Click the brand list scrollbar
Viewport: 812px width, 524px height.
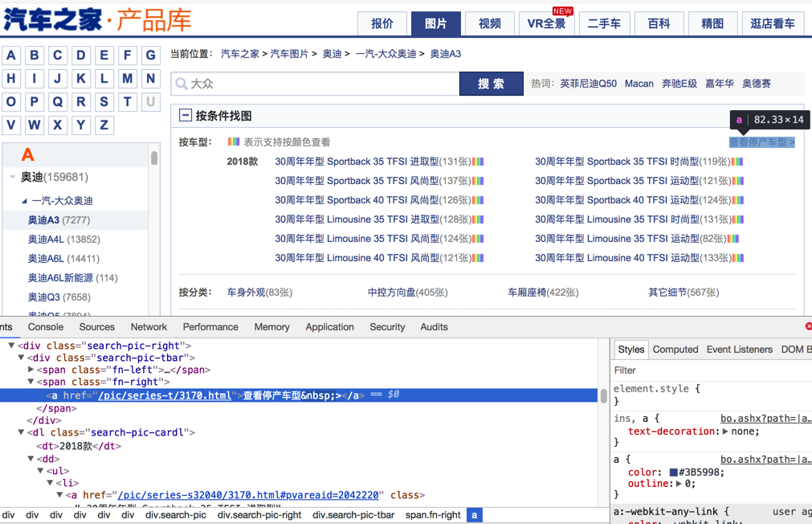click(153, 158)
